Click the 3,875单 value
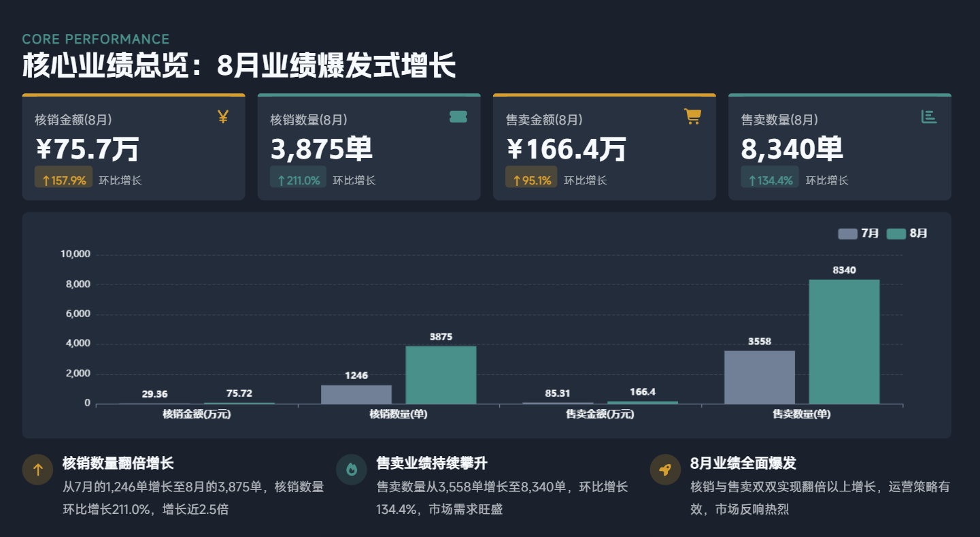This screenshot has width=980, height=537. coord(322,149)
